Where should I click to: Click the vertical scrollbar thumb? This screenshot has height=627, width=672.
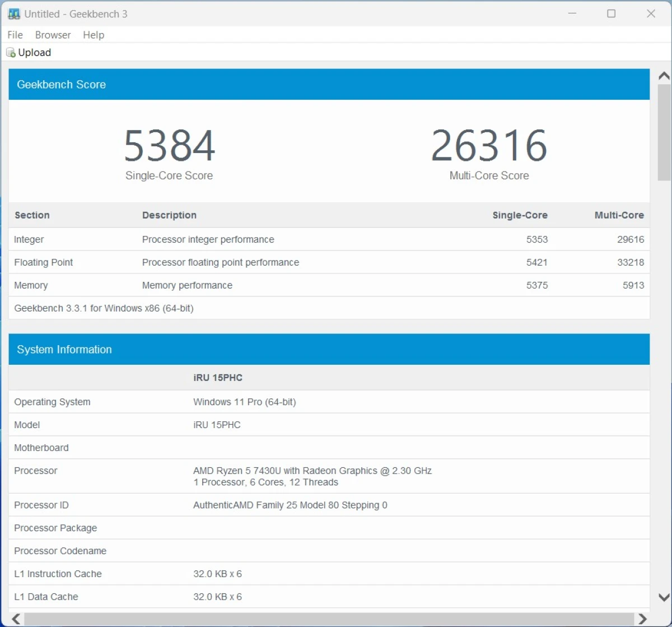click(664, 132)
